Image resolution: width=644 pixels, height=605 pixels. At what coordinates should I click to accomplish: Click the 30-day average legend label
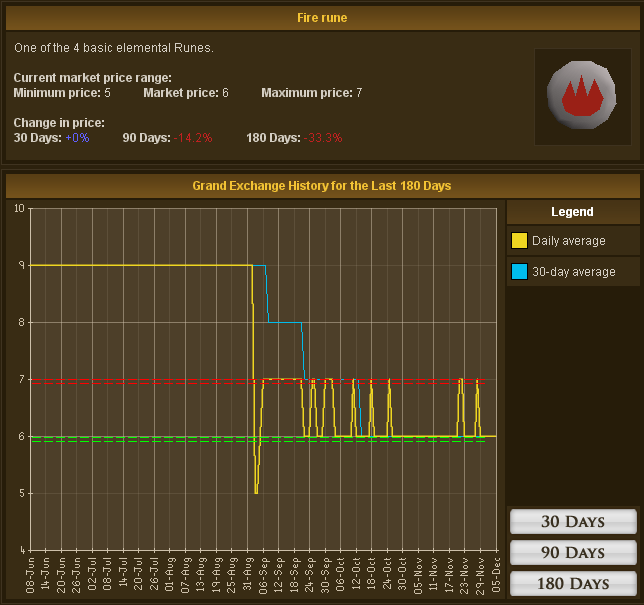coord(574,271)
